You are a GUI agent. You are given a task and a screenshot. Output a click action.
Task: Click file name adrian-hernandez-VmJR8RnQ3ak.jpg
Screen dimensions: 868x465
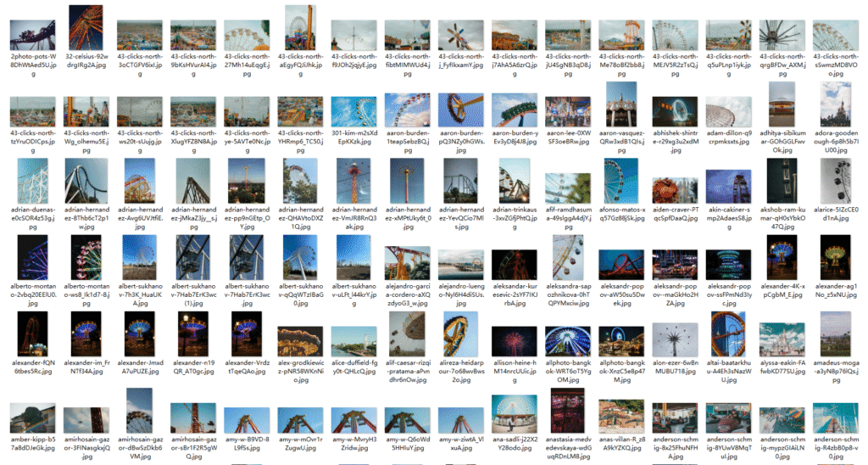pyautogui.click(x=353, y=218)
